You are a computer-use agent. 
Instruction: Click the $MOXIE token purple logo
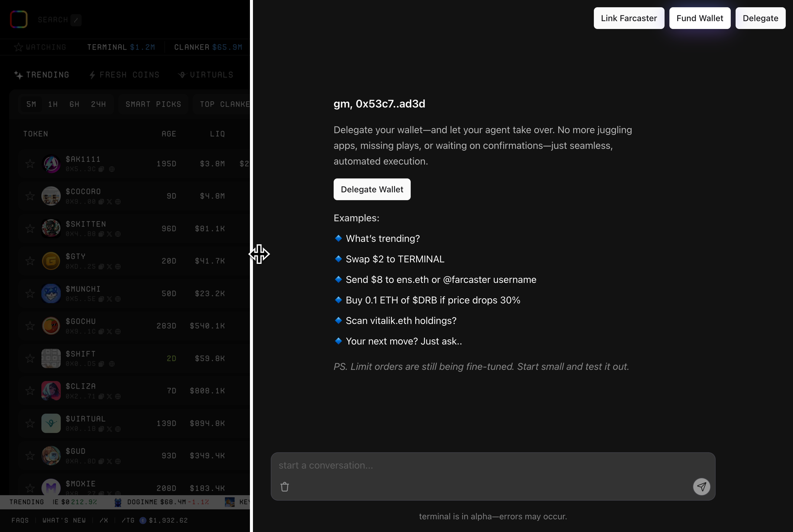click(51, 488)
